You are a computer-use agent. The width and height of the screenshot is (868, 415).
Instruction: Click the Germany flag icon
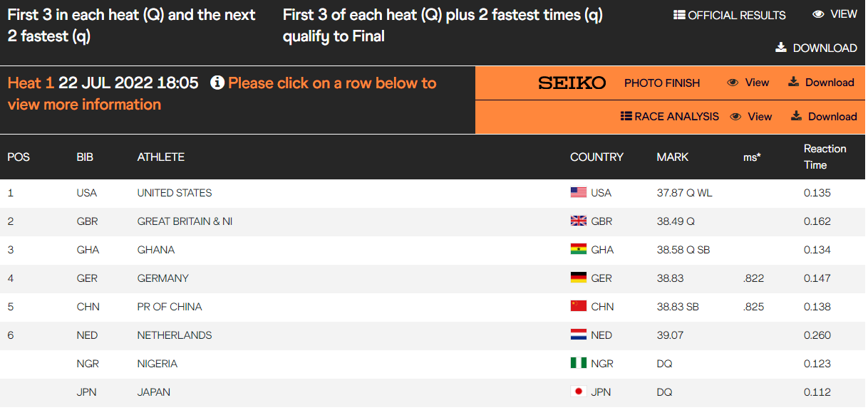[x=579, y=278]
